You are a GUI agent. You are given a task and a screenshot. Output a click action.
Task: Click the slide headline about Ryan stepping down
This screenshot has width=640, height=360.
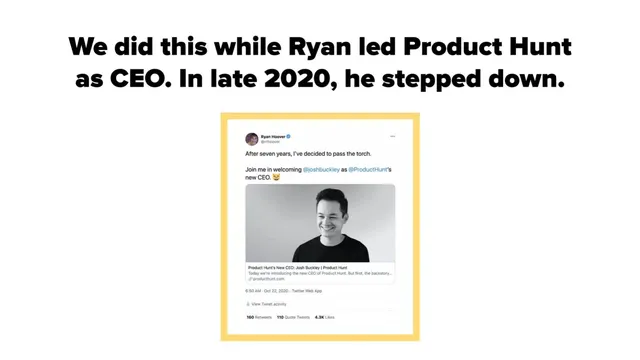click(320, 62)
